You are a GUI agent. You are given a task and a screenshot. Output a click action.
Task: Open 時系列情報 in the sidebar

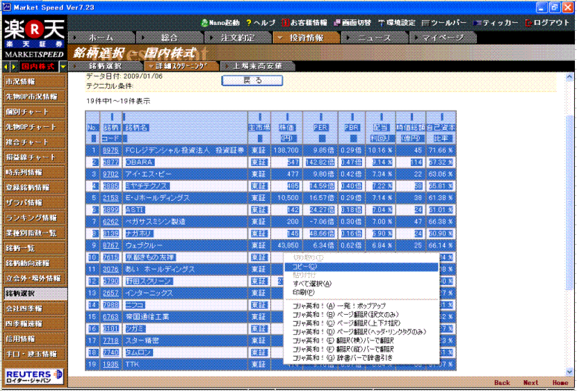pos(34,172)
